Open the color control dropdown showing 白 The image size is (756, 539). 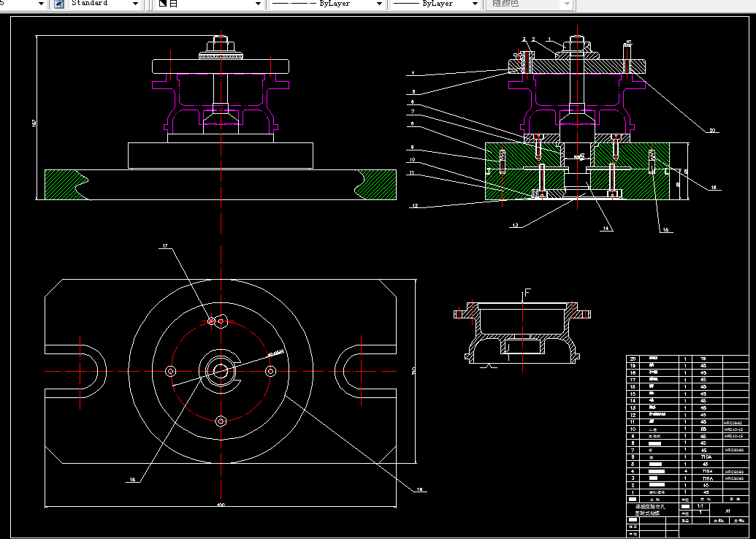(x=210, y=4)
